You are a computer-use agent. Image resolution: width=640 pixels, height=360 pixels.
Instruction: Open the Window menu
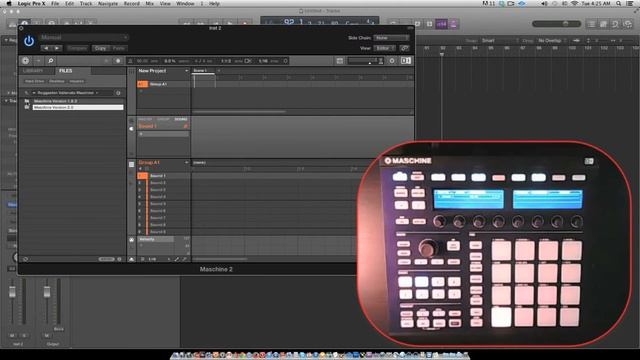point(185,3)
